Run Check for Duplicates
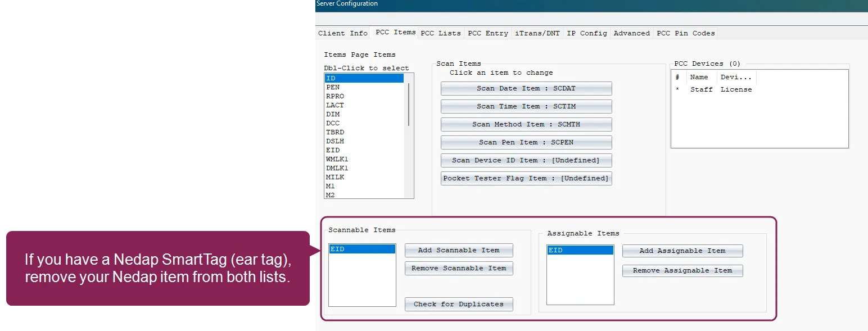This screenshot has height=331, width=868. [x=459, y=305]
